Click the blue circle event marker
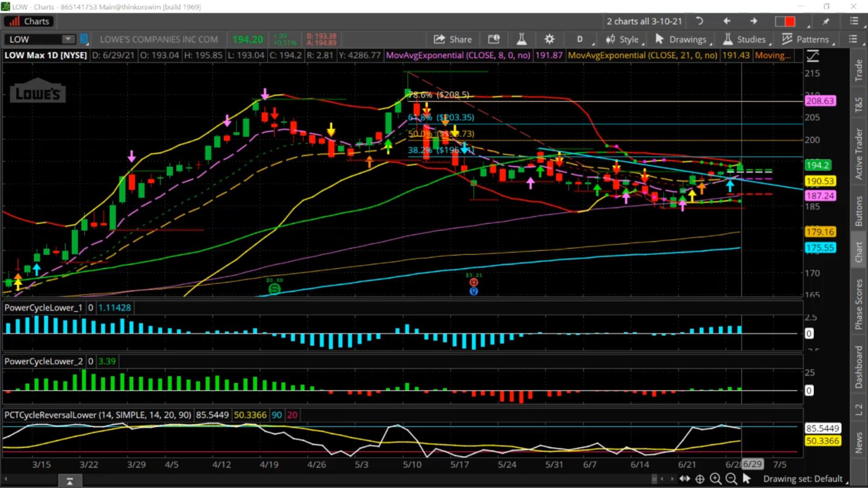The height and width of the screenshot is (488, 868). pyautogui.click(x=474, y=291)
